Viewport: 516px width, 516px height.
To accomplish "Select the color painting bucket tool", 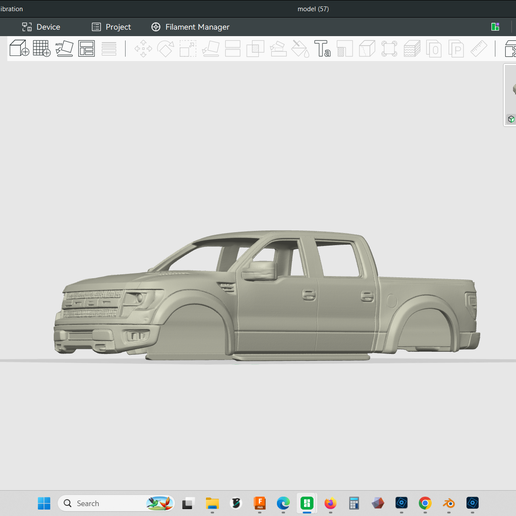I will point(300,49).
